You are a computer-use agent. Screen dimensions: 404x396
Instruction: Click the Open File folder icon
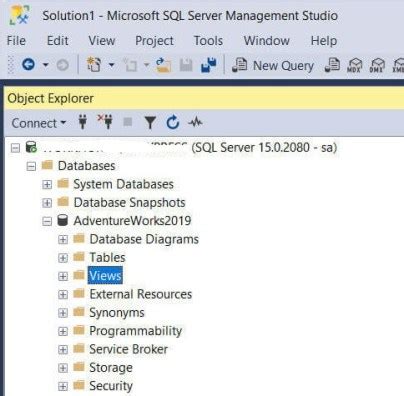point(163,65)
